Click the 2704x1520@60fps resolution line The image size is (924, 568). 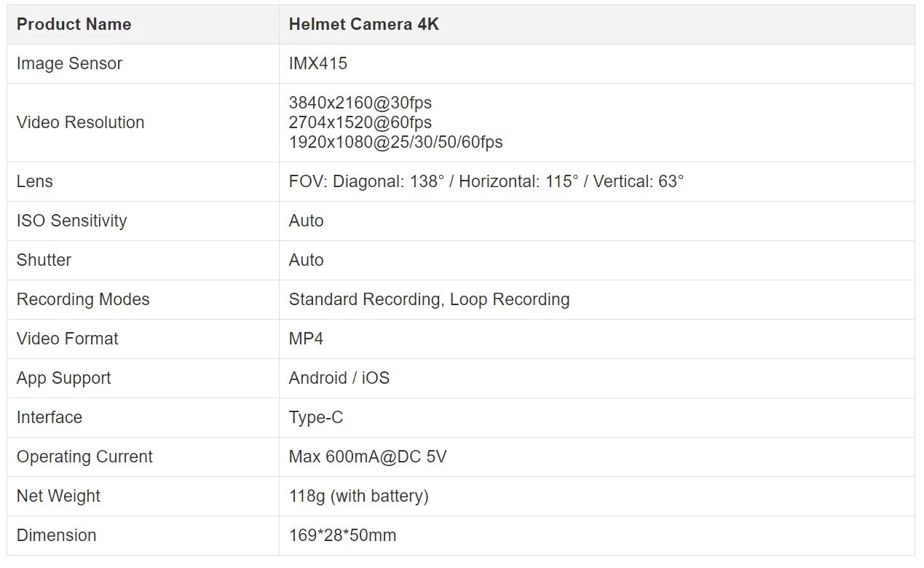coord(360,122)
